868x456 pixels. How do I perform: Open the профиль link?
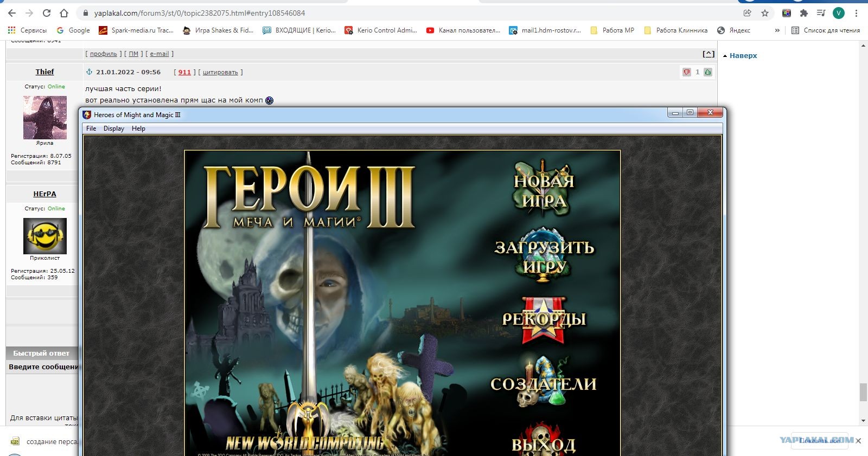(103, 54)
